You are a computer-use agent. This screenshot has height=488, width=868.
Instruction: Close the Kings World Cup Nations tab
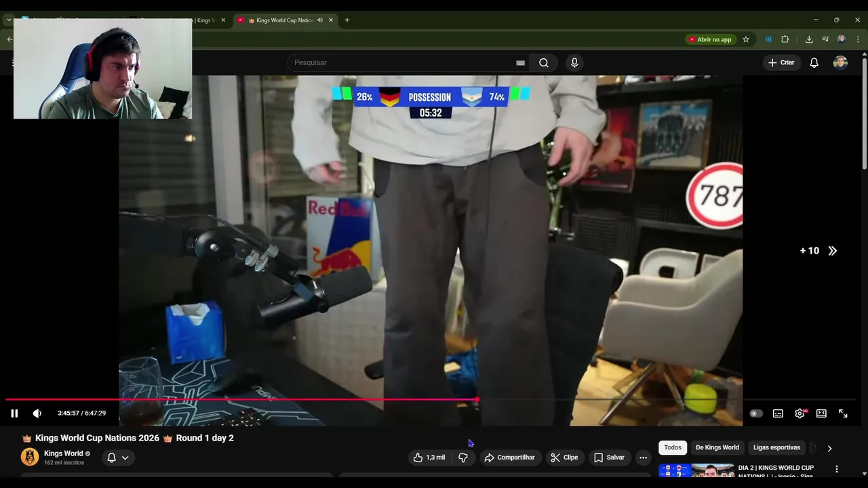331,20
